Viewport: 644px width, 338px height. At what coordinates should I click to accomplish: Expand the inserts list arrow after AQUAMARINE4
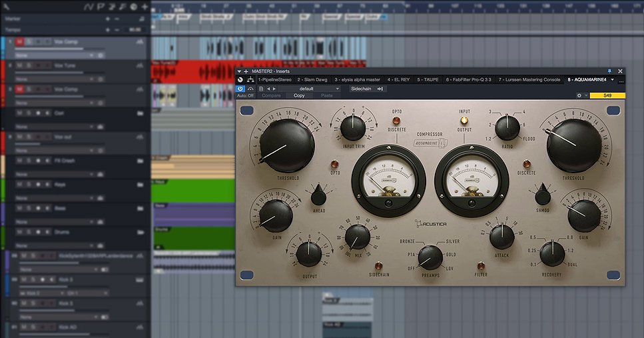612,79
